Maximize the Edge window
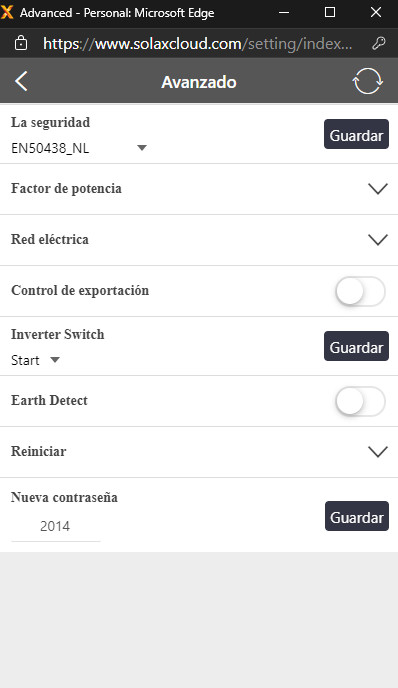 [330, 12]
